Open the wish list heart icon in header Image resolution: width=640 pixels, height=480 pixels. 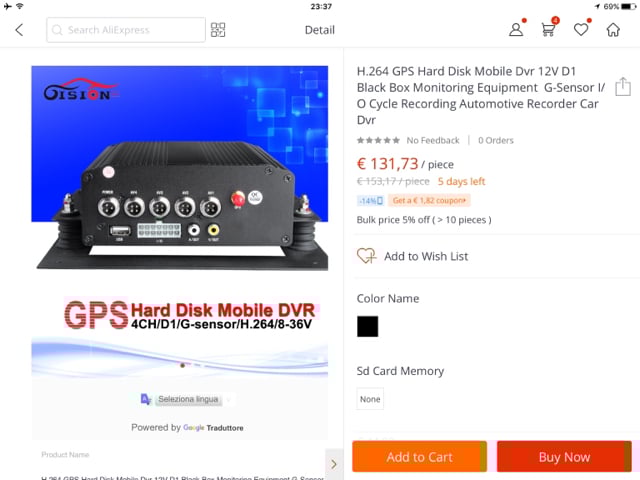click(581, 30)
